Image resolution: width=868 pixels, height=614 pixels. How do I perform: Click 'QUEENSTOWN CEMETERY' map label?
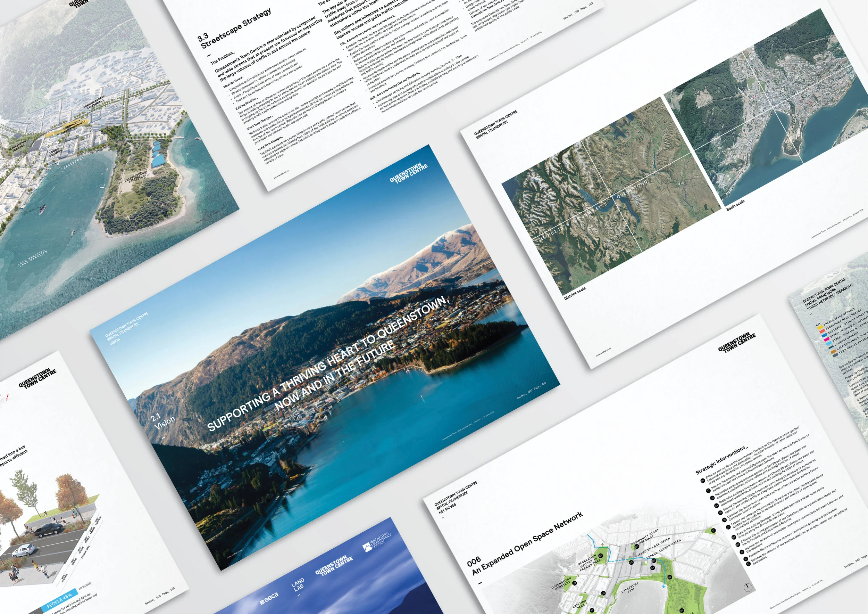point(561,583)
